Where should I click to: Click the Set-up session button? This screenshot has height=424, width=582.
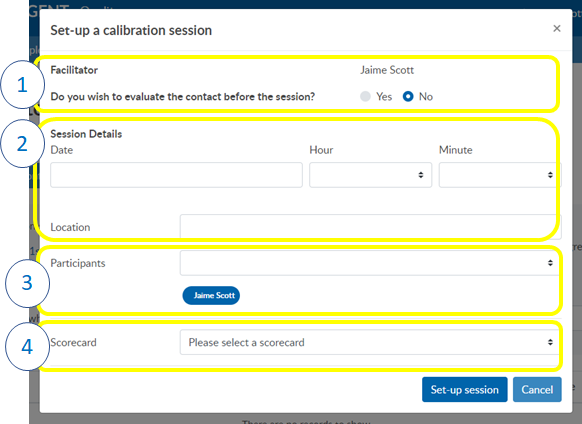(x=464, y=389)
